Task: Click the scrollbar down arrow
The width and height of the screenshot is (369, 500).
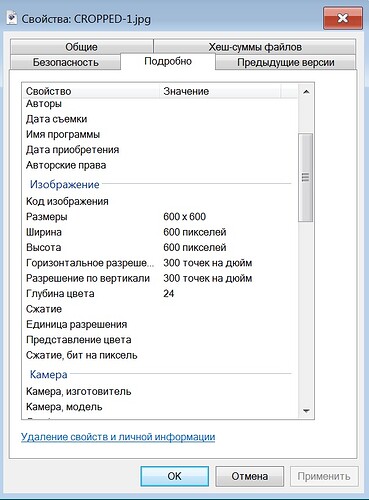Action: pyautogui.click(x=306, y=411)
